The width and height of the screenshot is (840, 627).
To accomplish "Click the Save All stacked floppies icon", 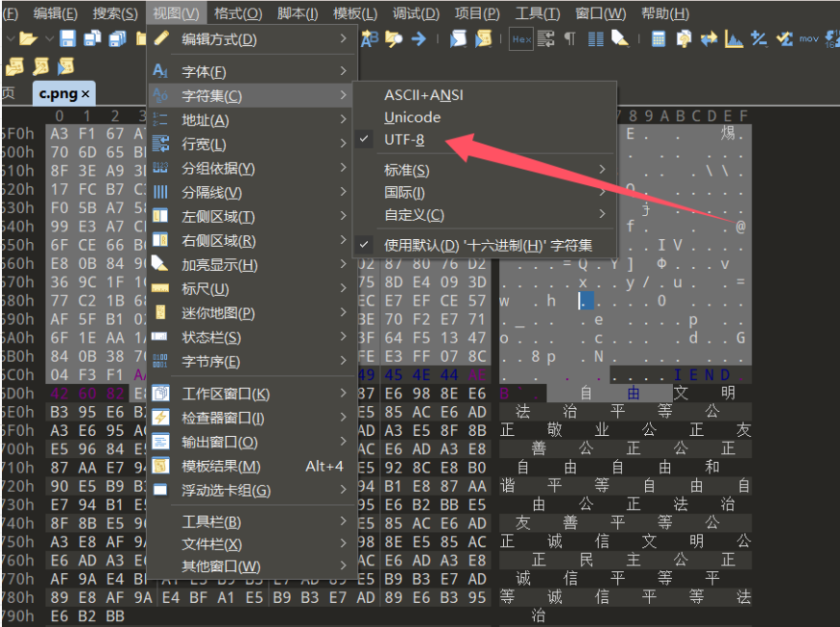I will point(117,38).
